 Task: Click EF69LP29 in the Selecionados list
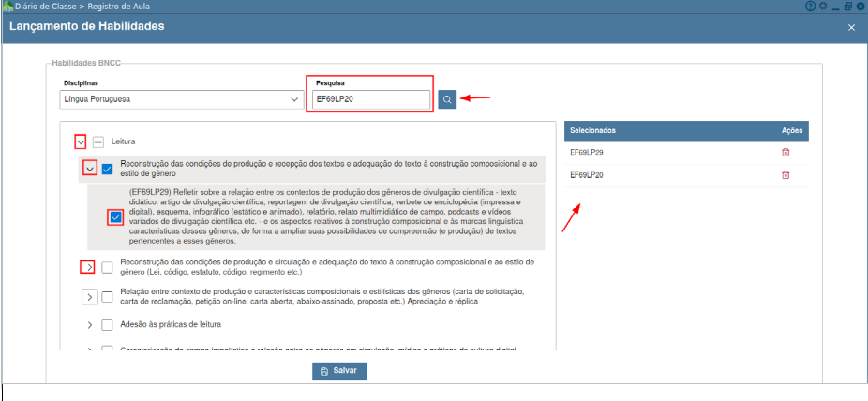(x=587, y=152)
